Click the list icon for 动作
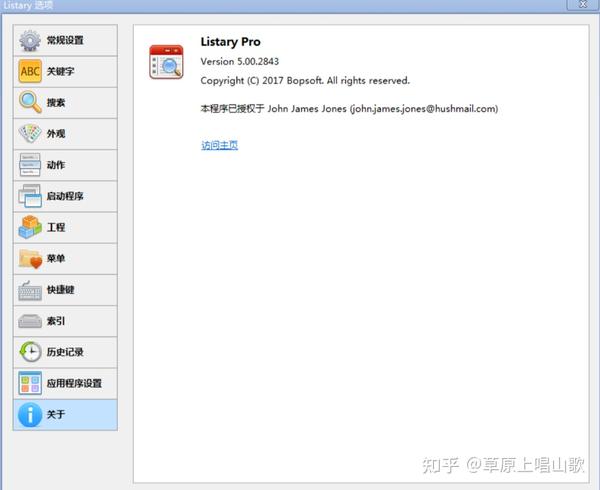Image resolution: width=600 pixels, height=490 pixels. tap(30, 164)
